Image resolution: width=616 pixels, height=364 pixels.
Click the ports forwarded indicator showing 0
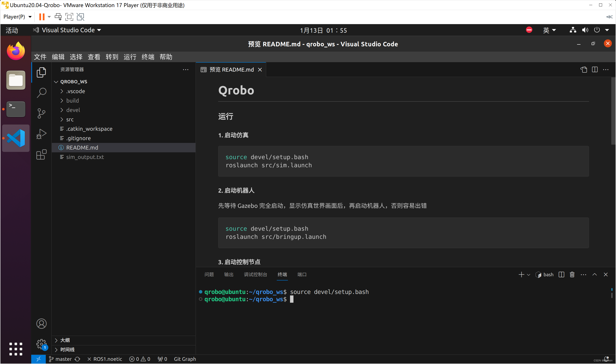pos(162,359)
